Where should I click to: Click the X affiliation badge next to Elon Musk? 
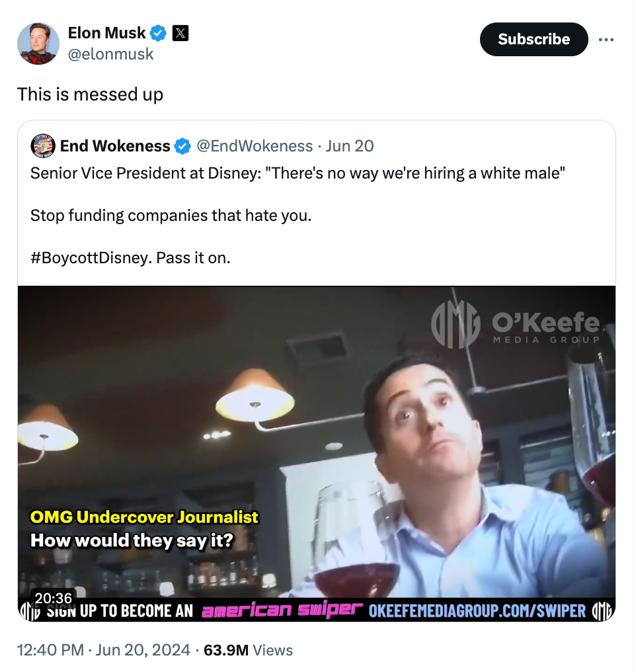(180, 32)
